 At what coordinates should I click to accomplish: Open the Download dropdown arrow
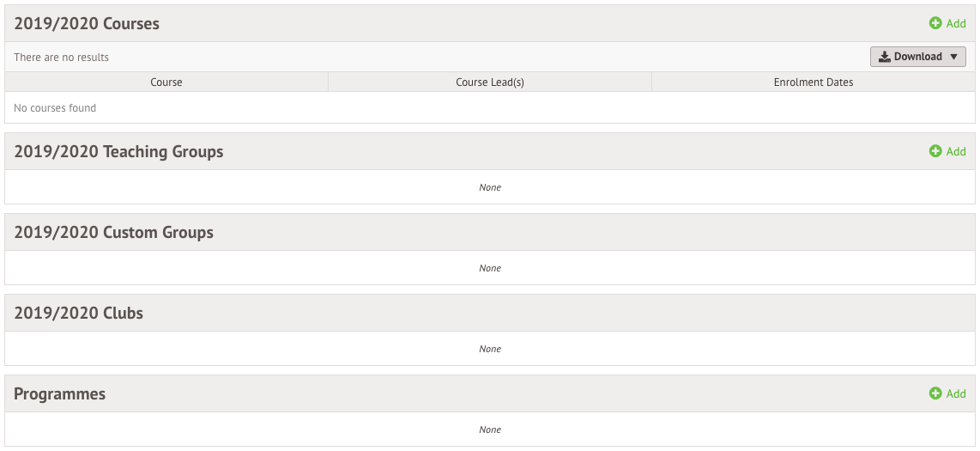click(x=953, y=57)
